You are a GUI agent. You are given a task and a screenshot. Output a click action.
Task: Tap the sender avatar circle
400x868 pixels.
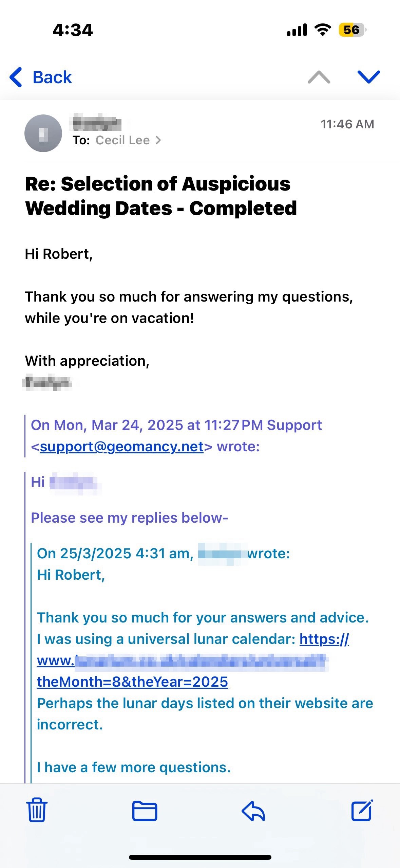43,133
